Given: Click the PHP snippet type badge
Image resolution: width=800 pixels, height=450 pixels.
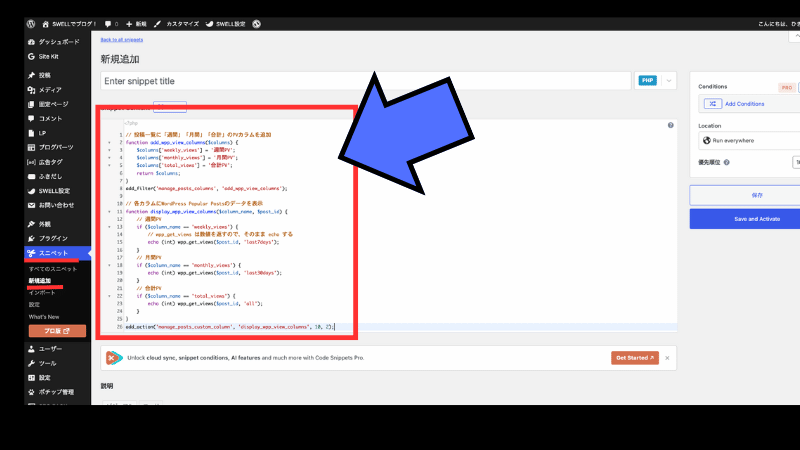Looking at the screenshot, I should [x=647, y=81].
